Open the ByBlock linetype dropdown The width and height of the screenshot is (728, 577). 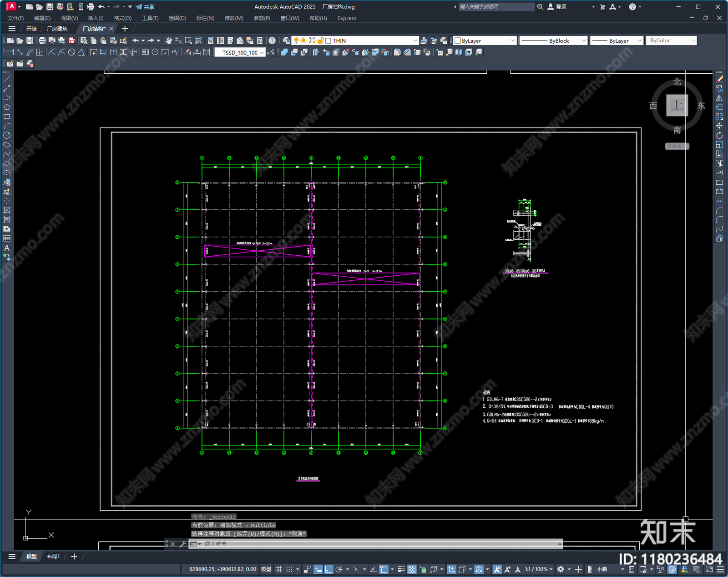point(584,40)
